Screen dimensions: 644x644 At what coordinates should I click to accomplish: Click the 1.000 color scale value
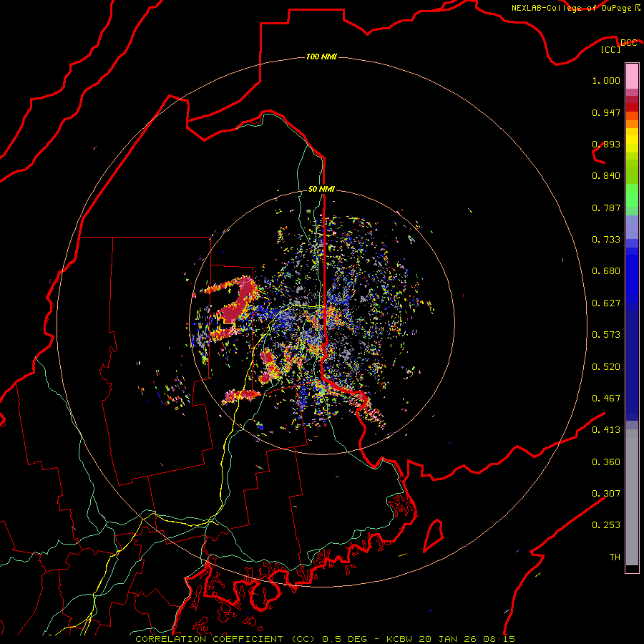click(606, 80)
